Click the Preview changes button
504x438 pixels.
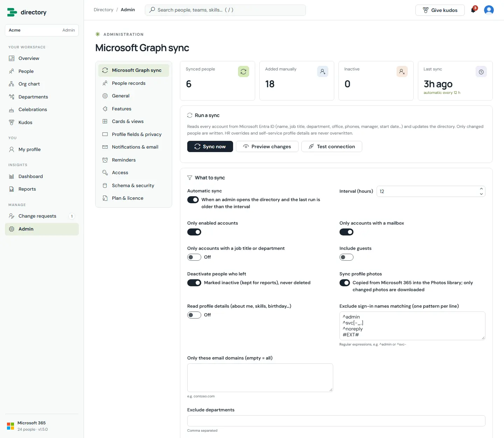267,146
